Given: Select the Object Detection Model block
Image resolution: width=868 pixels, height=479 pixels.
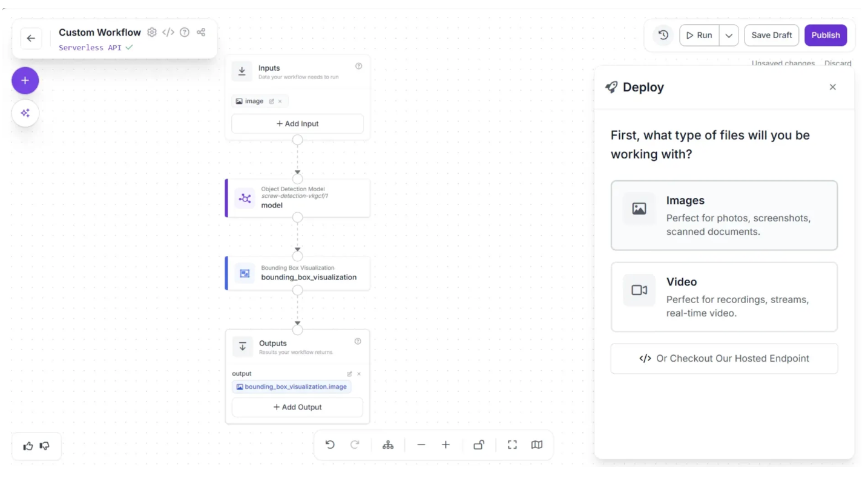Looking at the screenshot, I should 298,198.
